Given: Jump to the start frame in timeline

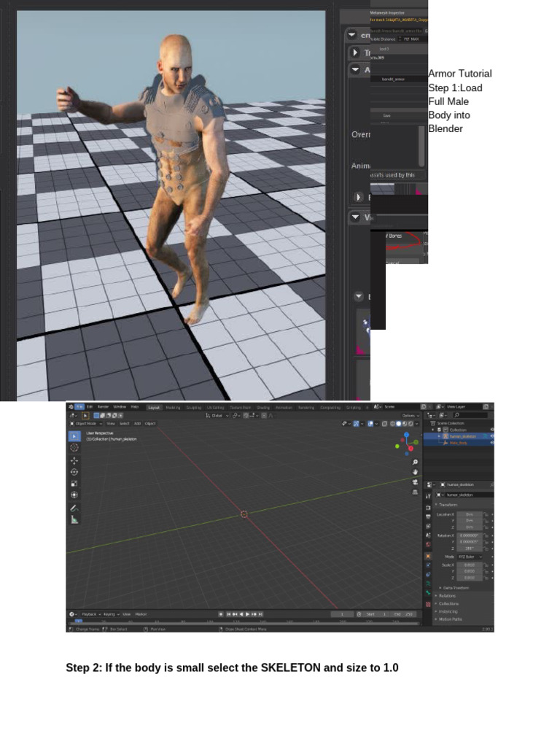Looking at the screenshot, I should point(228,614).
